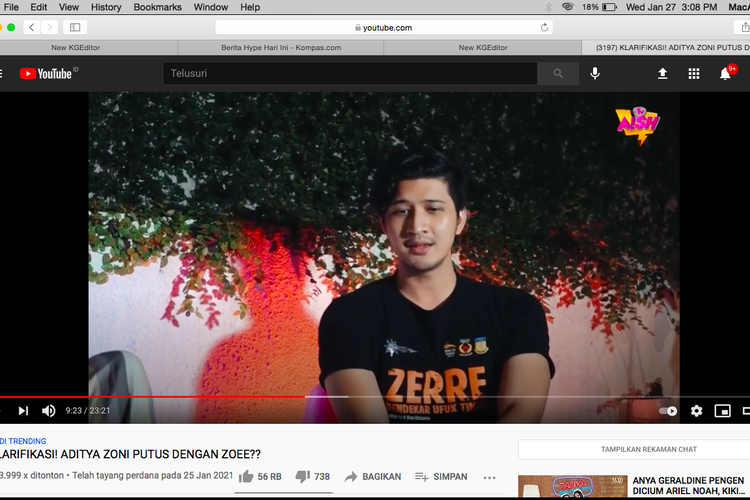Toggle the autoplay switch
This screenshot has height=500, width=750.
coord(669,410)
